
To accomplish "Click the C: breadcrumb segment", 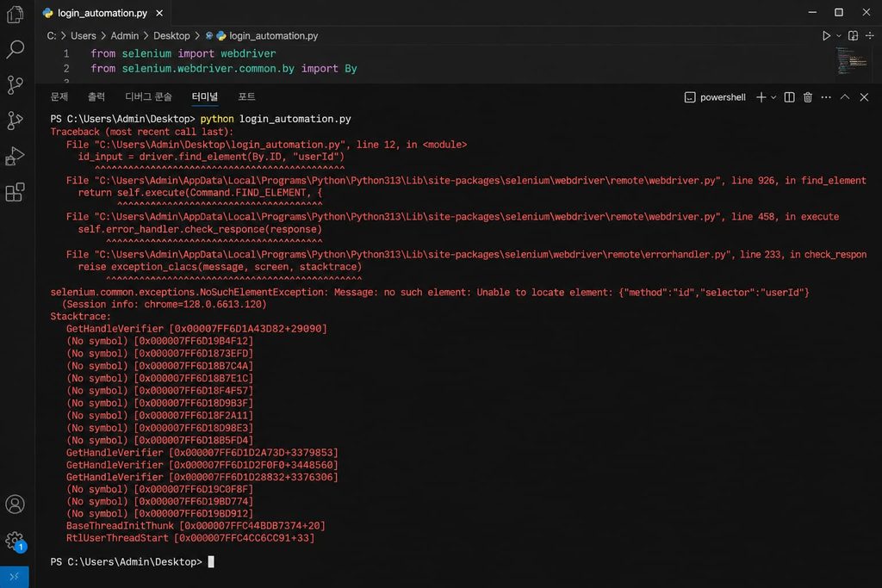I will click(x=52, y=35).
